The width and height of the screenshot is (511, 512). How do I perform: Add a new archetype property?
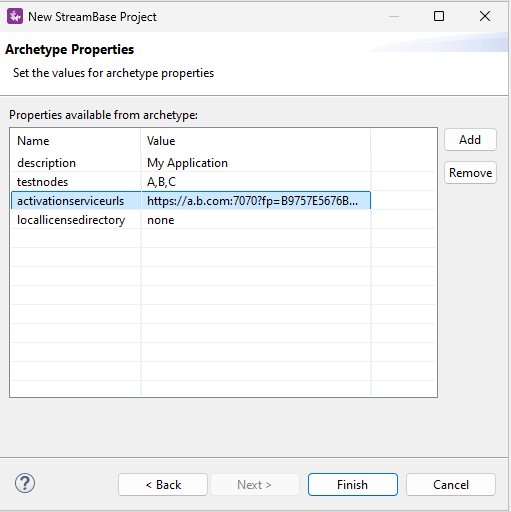pos(470,140)
